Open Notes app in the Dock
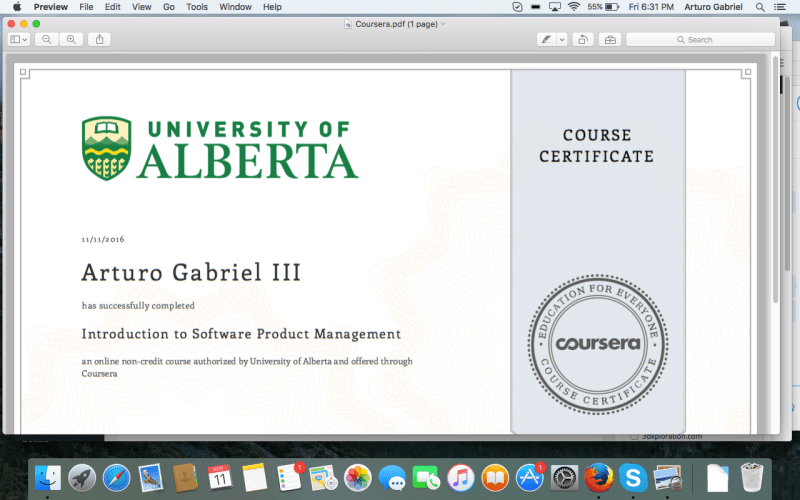 click(254, 478)
